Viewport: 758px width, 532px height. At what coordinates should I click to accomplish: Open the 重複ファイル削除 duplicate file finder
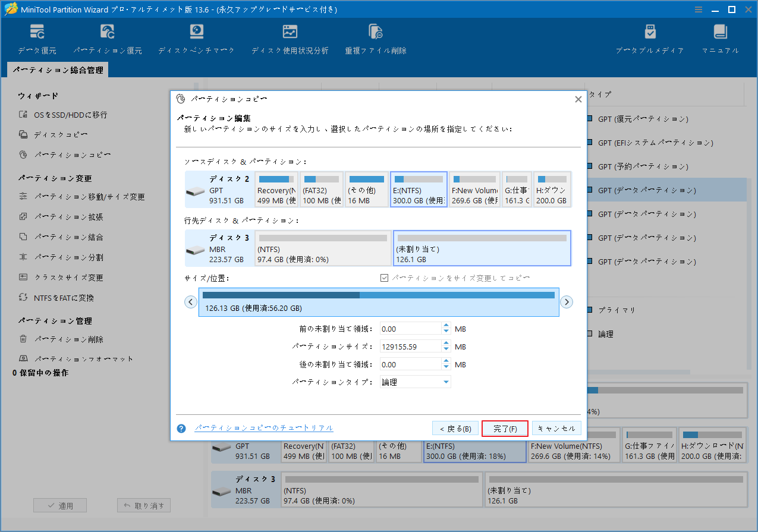tap(376, 39)
